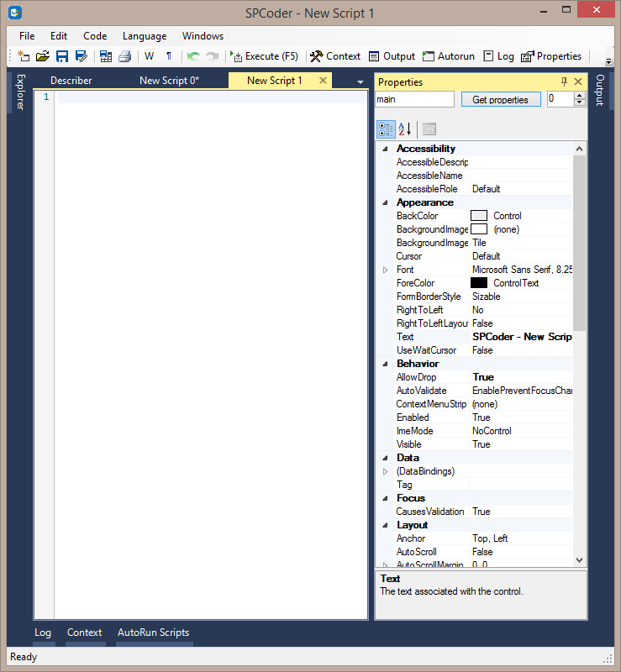Click the main object name field

point(414,99)
